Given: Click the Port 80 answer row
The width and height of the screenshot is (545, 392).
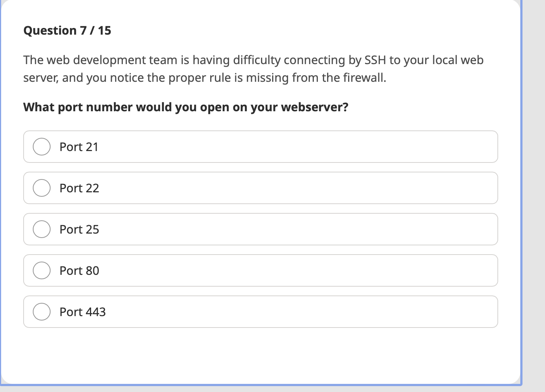Looking at the screenshot, I should pos(260,270).
